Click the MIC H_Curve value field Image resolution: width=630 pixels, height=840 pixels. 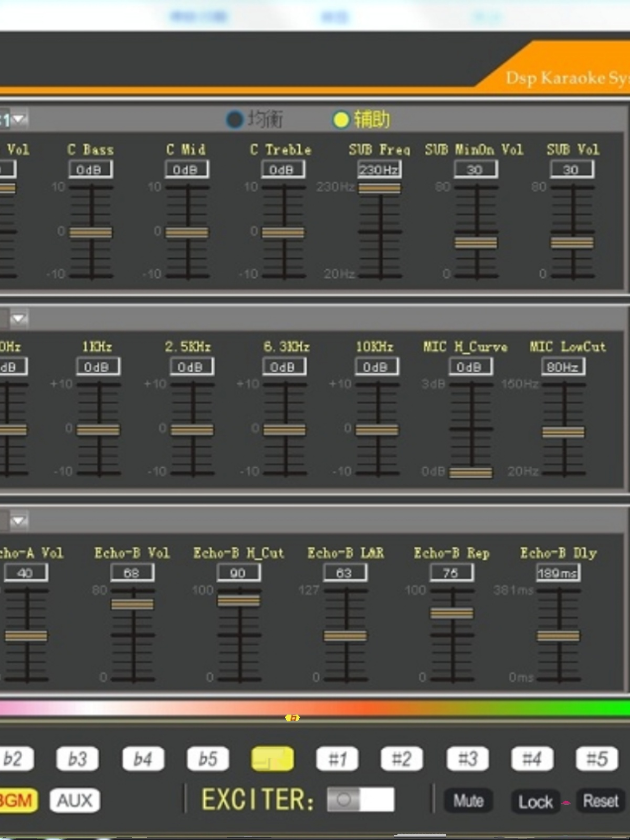pos(470,366)
